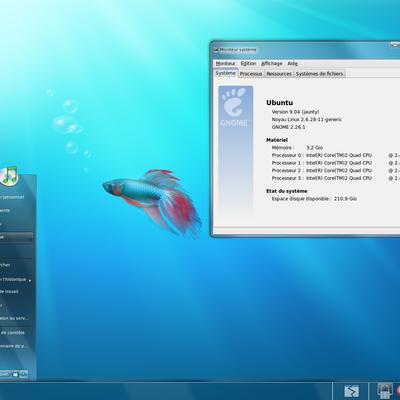
Task: Open the Moniteur menu
Action: tap(225, 63)
